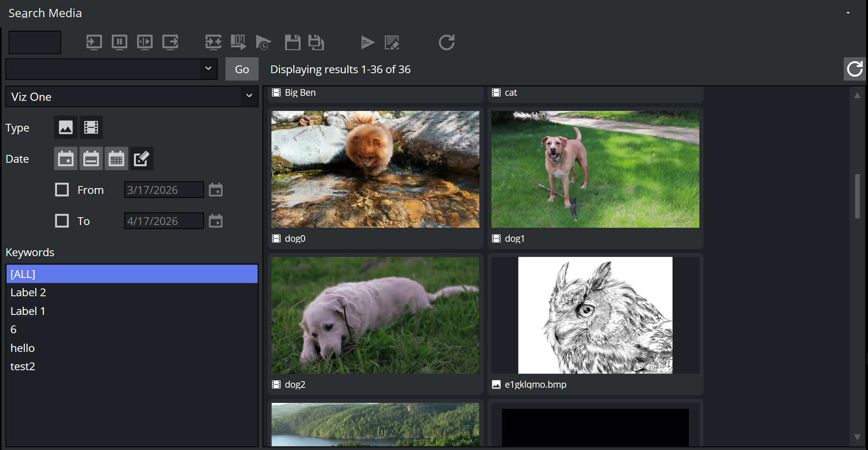Click the Take In monitor icon
The height and width of the screenshot is (450, 868).
(x=94, y=42)
